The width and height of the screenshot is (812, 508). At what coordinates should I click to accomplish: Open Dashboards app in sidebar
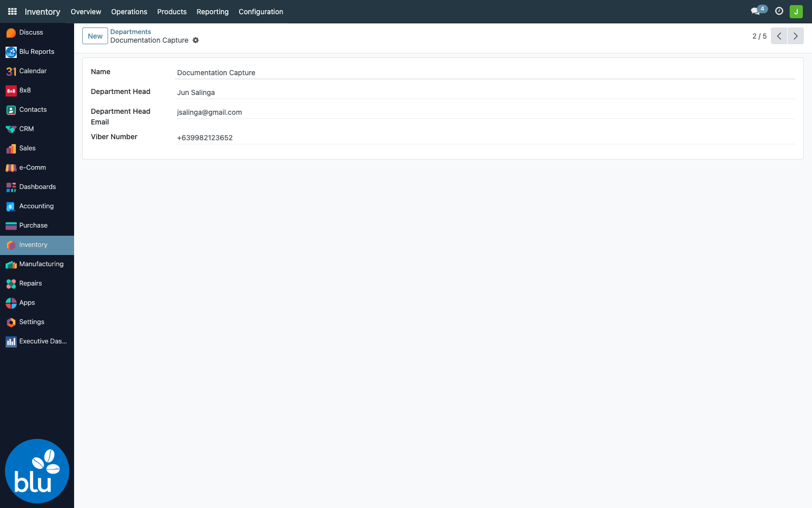(x=37, y=187)
